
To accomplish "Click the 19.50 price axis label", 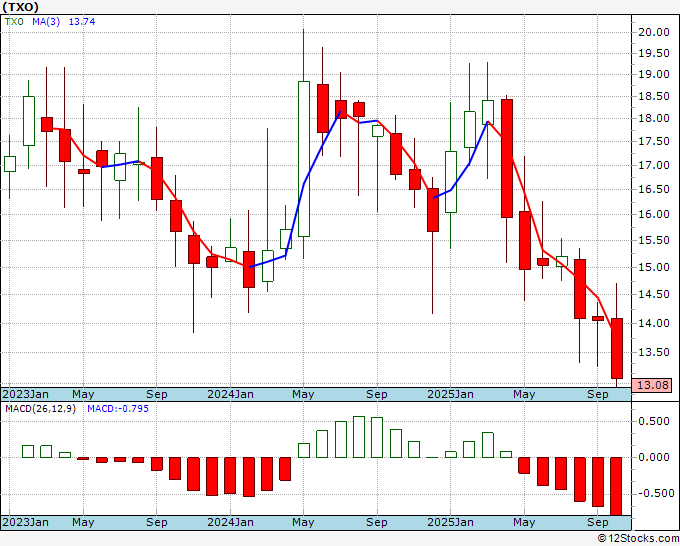I will (654, 54).
